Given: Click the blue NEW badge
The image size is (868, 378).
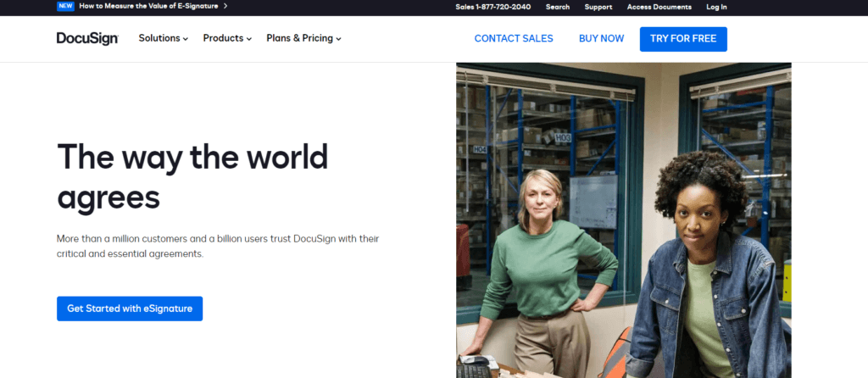Looking at the screenshot, I should click(x=65, y=6).
